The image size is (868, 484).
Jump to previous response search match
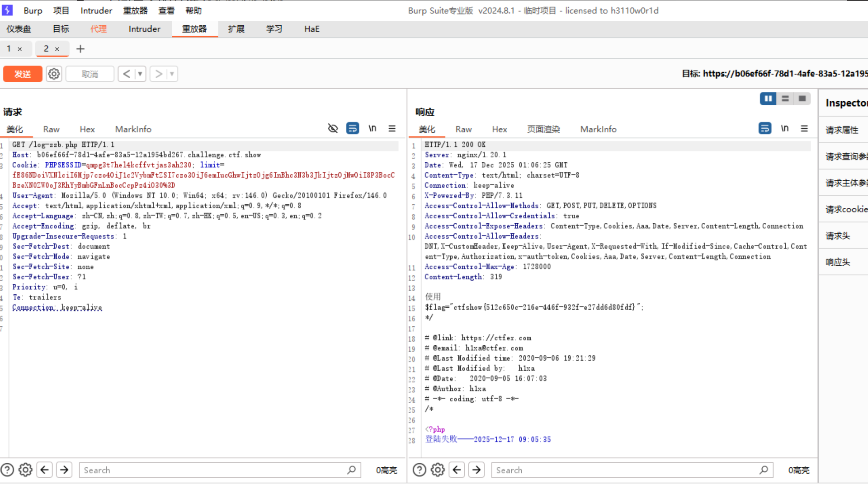coord(457,470)
